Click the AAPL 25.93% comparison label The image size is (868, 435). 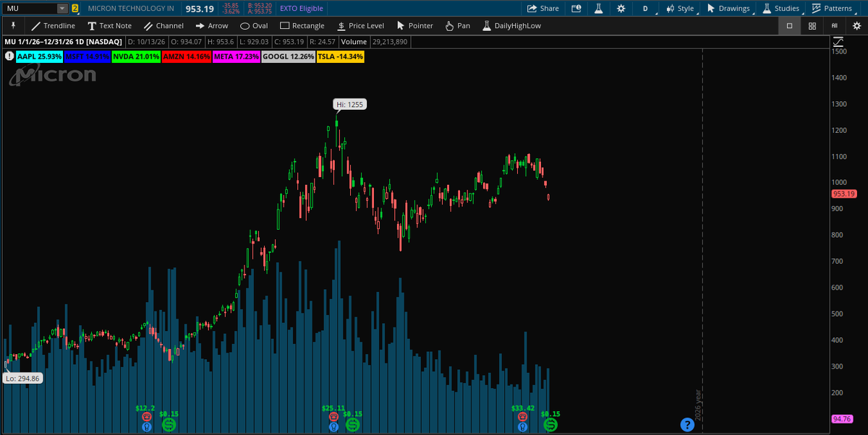tap(39, 56)
